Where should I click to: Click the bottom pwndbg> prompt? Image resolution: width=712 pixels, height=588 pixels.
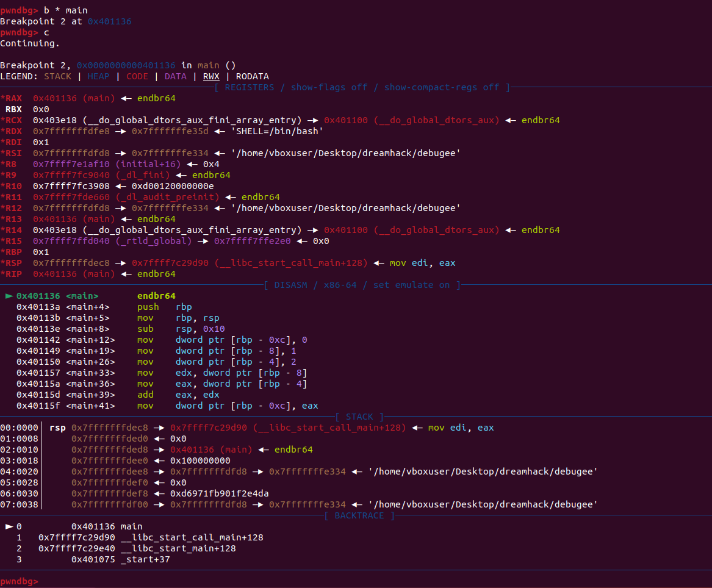[x=19, y=581]
